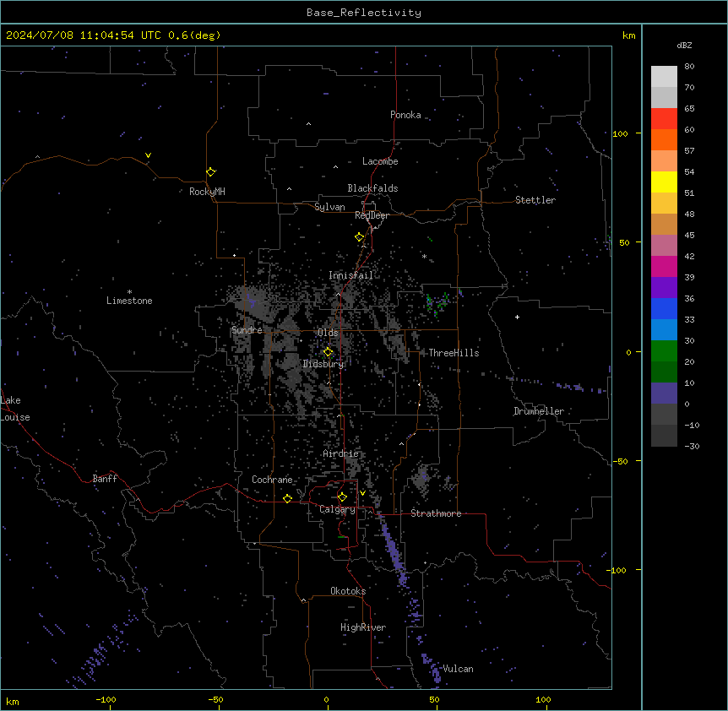Click the Banff label
The height and width of the screenshot is (711, 728).
(x=105, y=479)
